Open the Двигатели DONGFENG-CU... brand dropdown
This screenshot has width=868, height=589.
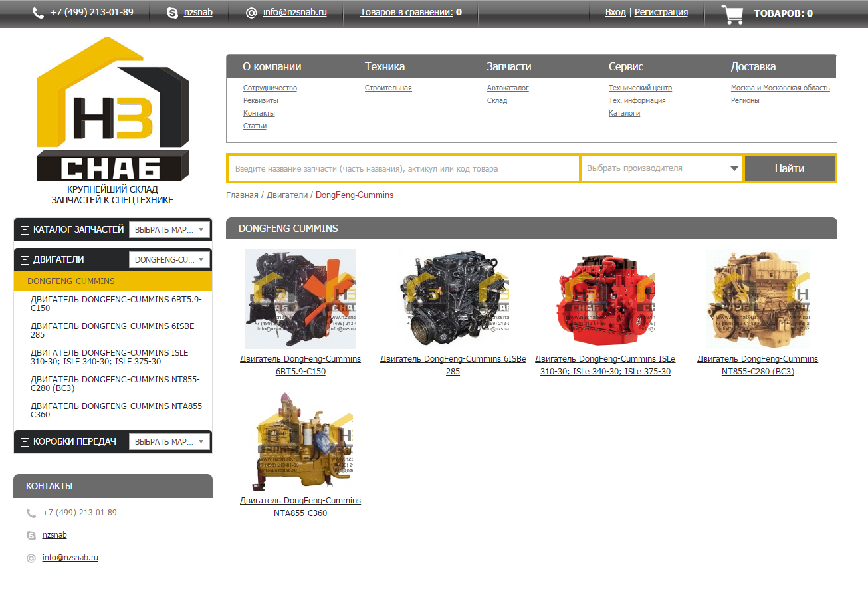click(169, 260)
